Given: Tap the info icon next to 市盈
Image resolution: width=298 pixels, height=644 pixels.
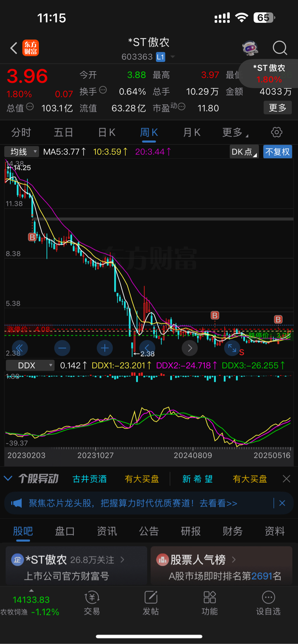Looking at the screenshot, I should 181,107.
